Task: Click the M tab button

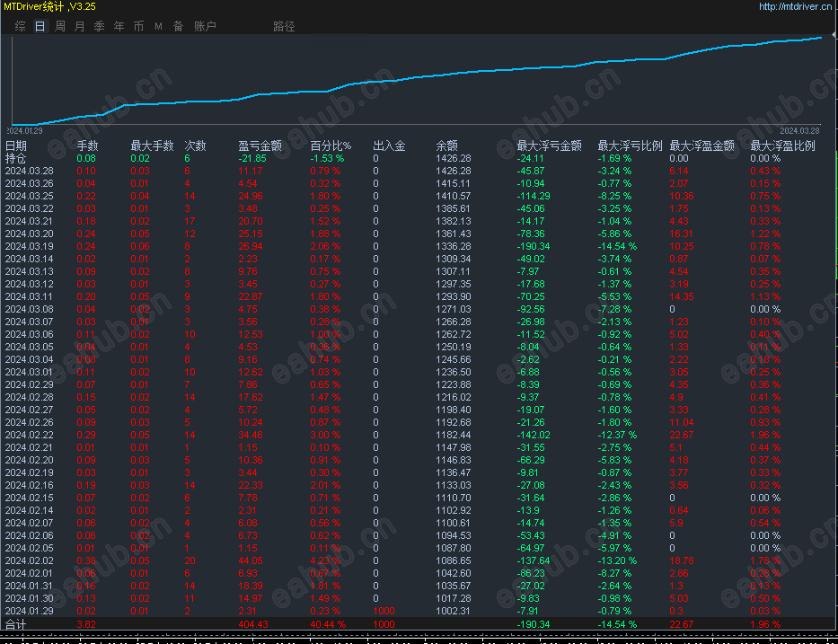Action: (x=159, y=26)
